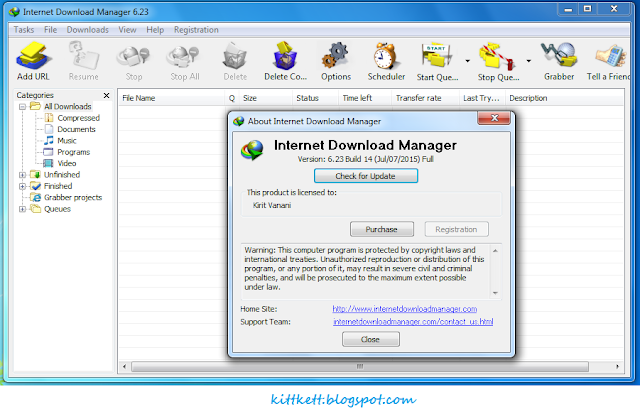Viewport: 640px width, 414px height.
Task: Click the download list scroll-right arrow
Action: [618, 366]
